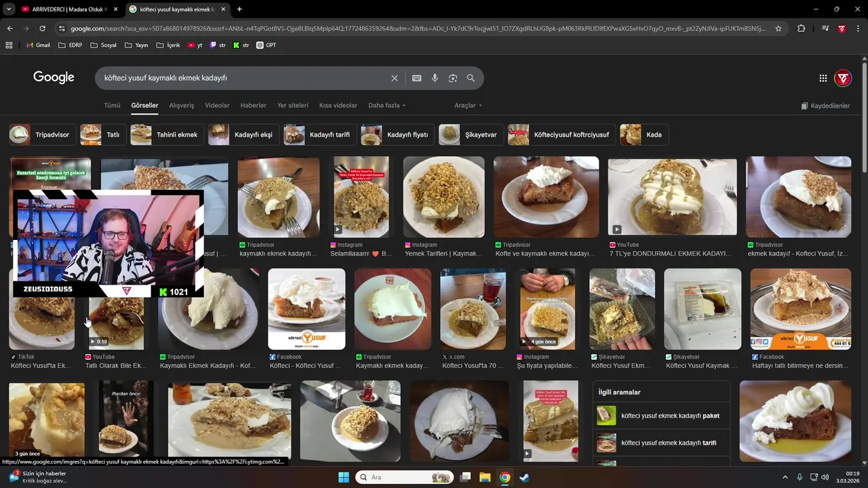Viewport: 868px width, 488px height.
Task: Clear the search box with the X icon
Action: click(395, 78)
